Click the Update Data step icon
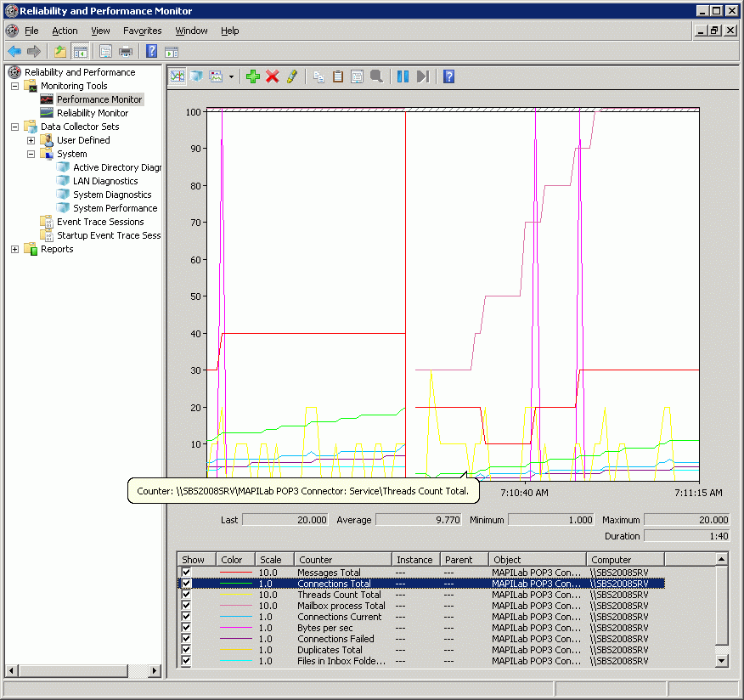This screenshot has height=700, width=744. [x=422, y=76]
